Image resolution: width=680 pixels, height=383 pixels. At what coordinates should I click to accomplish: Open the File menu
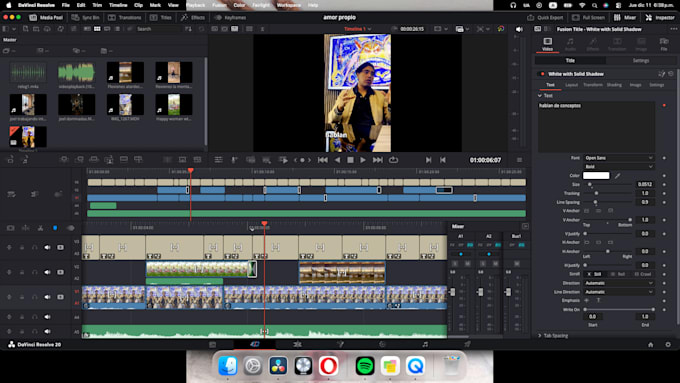click(65, 5)
